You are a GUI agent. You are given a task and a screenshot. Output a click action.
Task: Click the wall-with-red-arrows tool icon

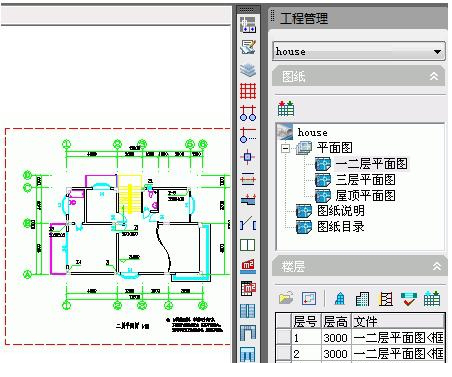248,201
